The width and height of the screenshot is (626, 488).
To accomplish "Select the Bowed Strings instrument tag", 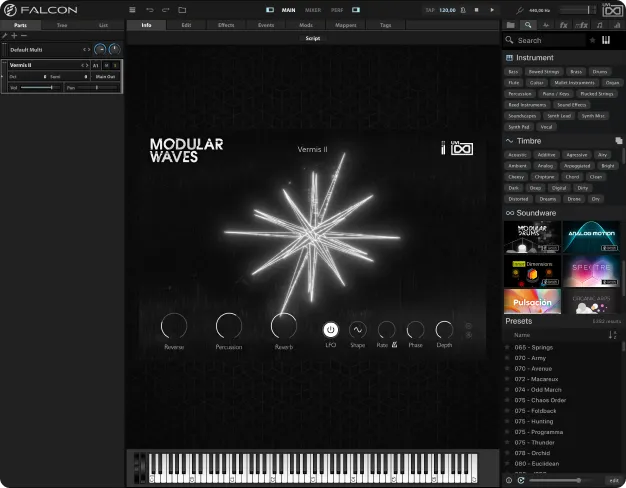I will (x=544, y=72).
